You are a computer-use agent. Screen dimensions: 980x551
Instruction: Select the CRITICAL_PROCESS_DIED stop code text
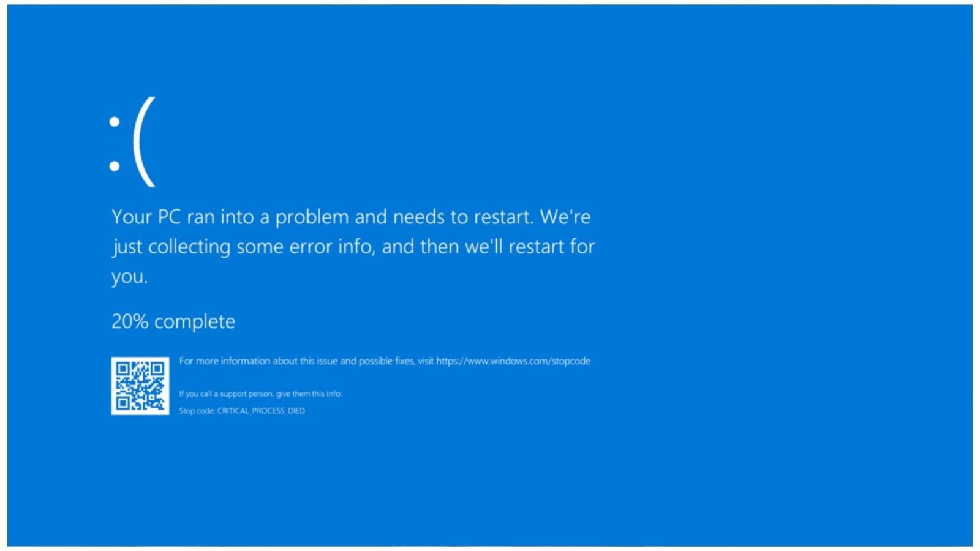tap(261, 411)
